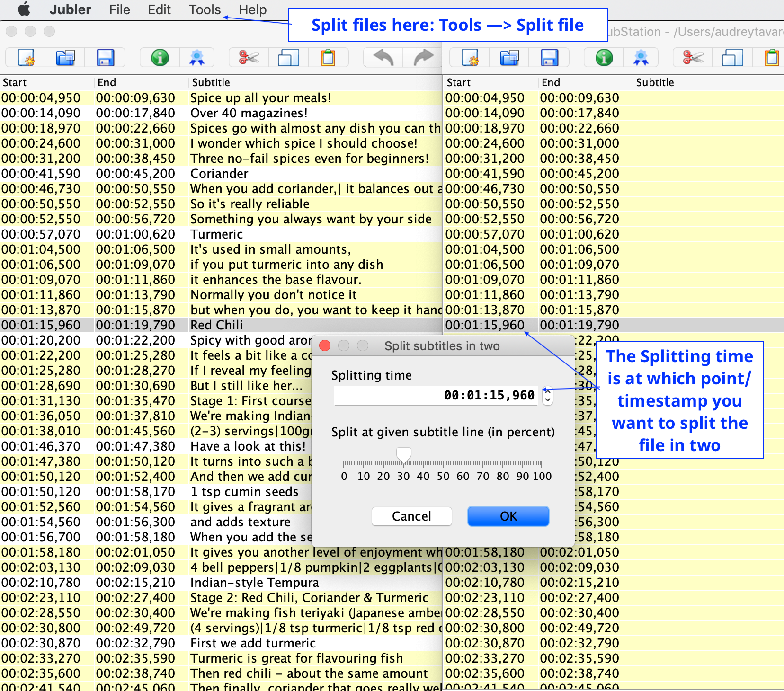This screenshot has height=691, width=784.
Task: Open the Edit menu
Action: [159, 9]
